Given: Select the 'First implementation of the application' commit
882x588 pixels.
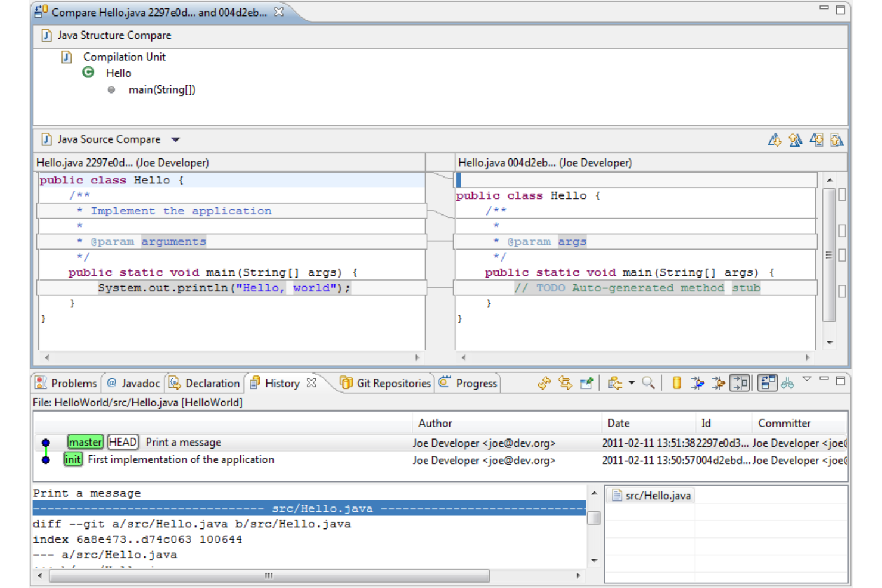Looking at the screenshot, I should (181, 460).
